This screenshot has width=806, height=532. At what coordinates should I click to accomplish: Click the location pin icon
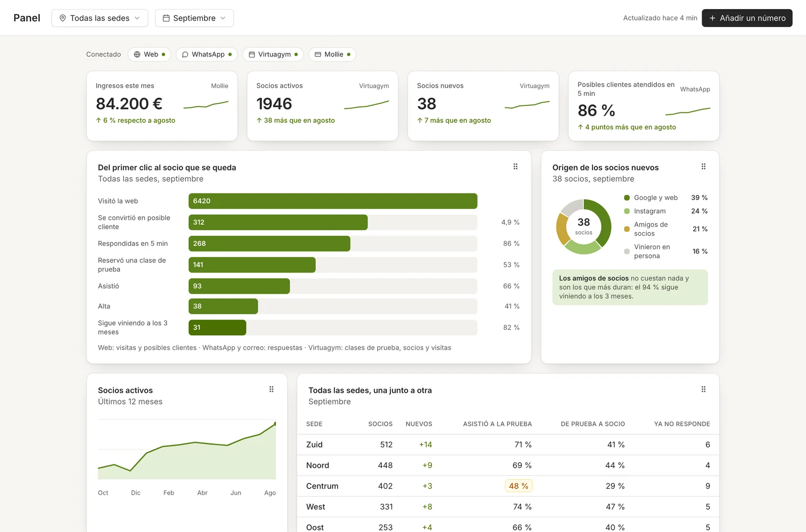tap(62, 18)
